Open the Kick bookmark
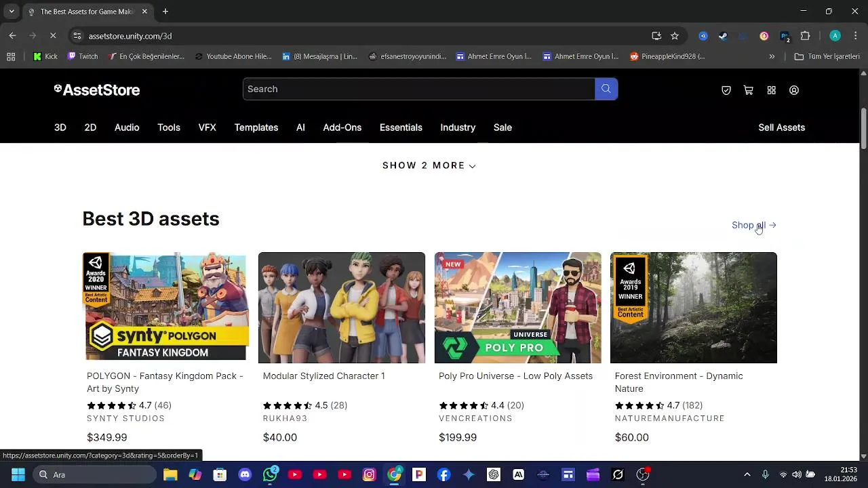This screenshot has height=488, width=868. [45, 56]
